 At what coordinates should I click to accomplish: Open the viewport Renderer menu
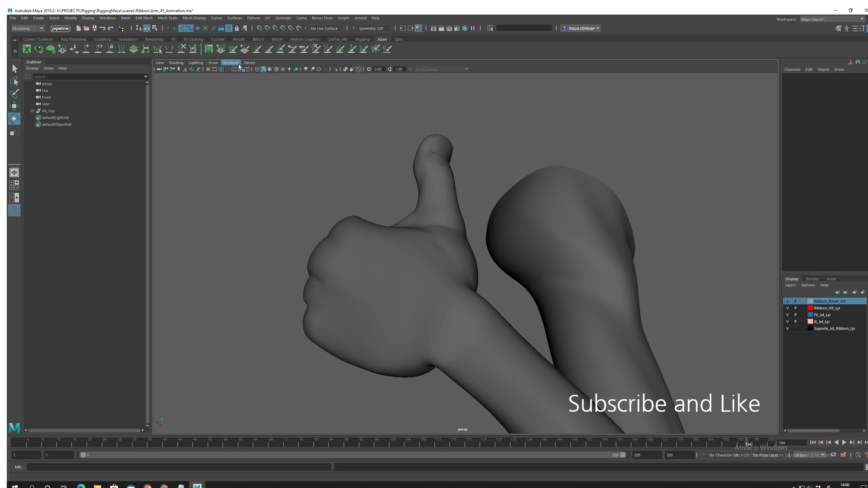point(231,63)
